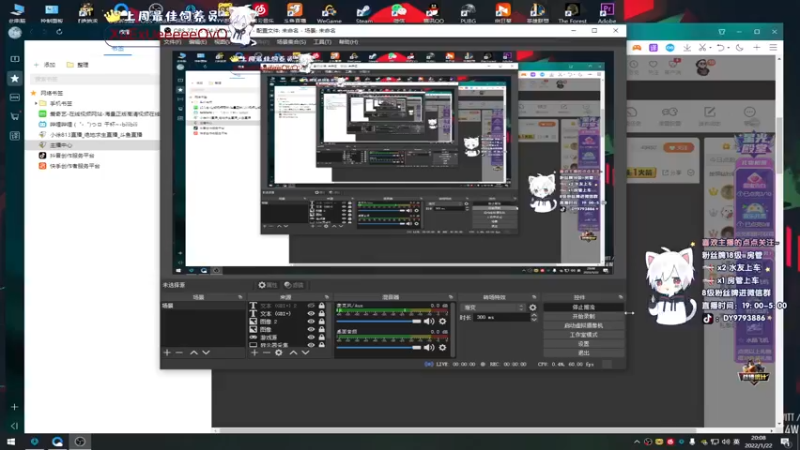
Task: Move source up in Sources panel
Action: click(x=293, y=353)
